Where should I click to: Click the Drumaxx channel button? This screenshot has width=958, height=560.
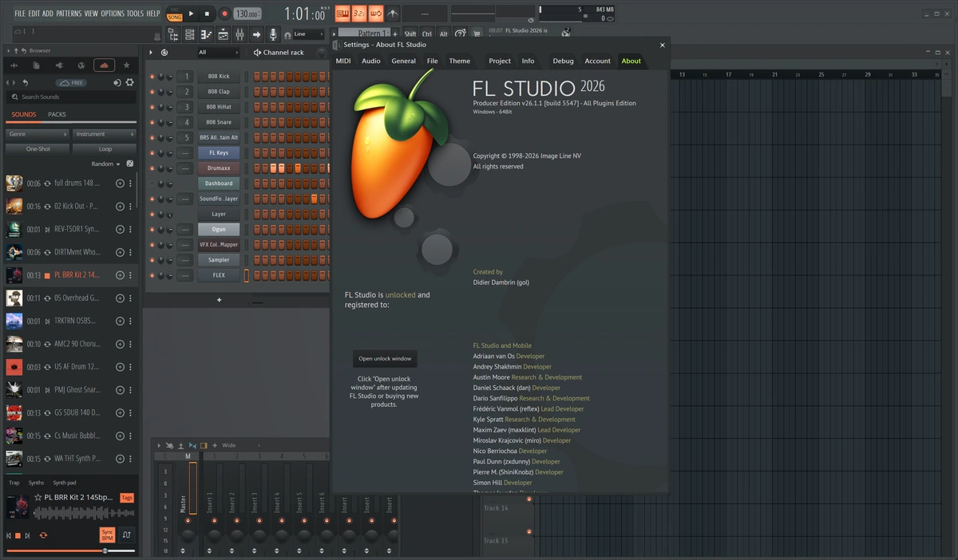[x=219, y=168]
